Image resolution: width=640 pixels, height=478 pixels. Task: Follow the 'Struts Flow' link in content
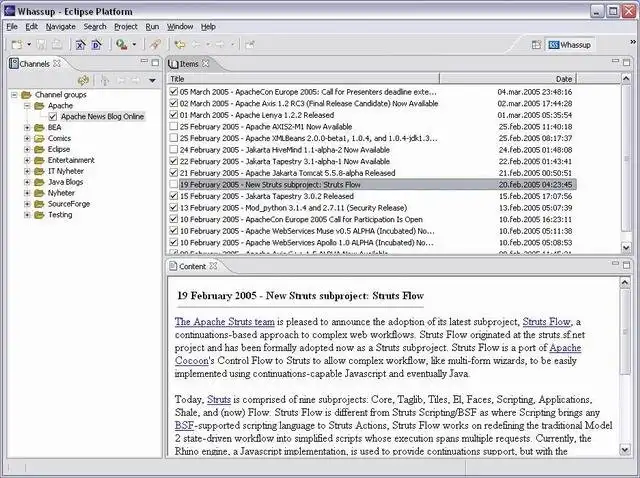[547, 322]
